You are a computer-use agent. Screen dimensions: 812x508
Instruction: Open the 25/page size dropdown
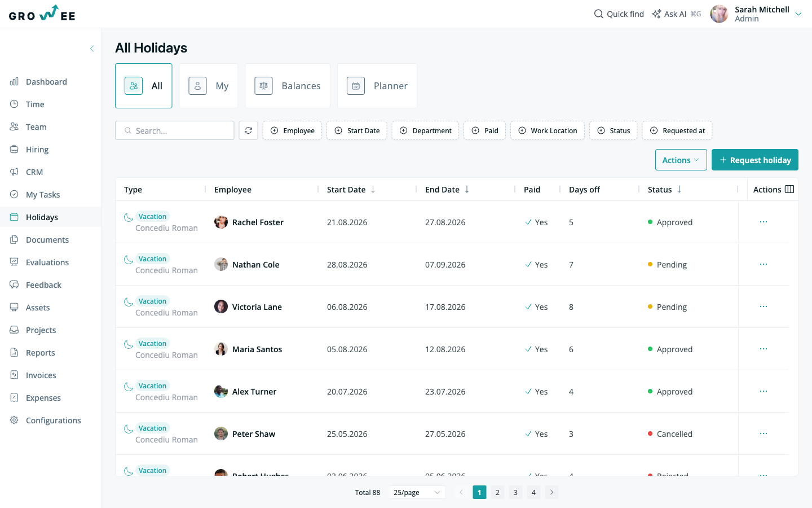coord(417,492)
